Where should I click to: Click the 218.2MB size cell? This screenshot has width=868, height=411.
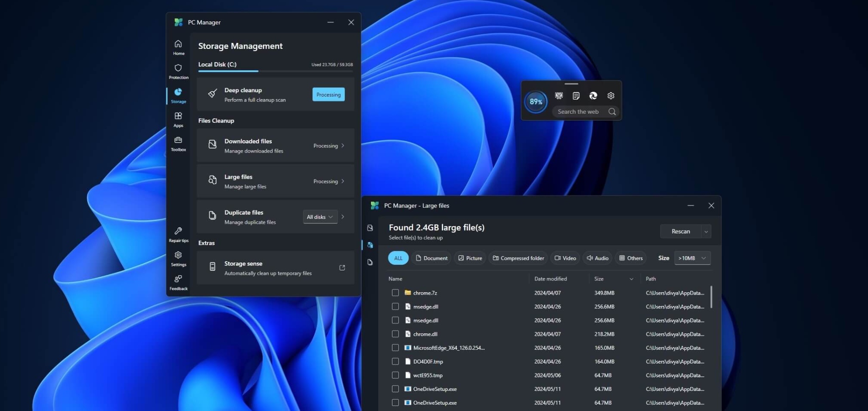(x=604, y=334)
